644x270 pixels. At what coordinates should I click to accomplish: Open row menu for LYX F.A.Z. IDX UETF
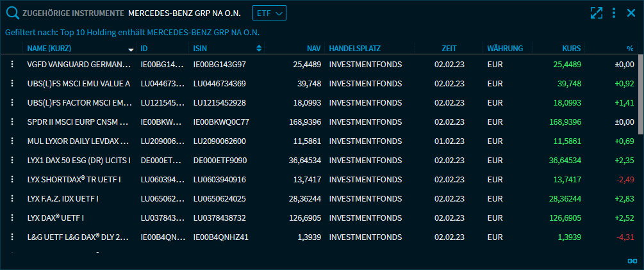point(12,199)
